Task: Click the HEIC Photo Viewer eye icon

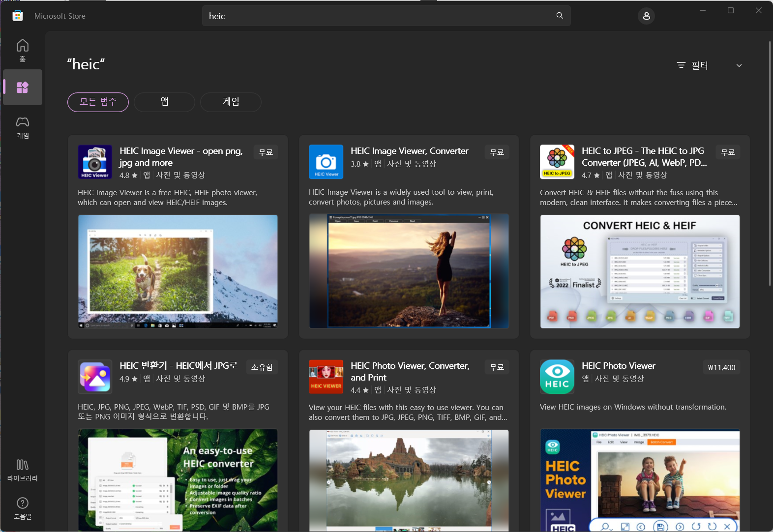Action: [x=557, y=377]
